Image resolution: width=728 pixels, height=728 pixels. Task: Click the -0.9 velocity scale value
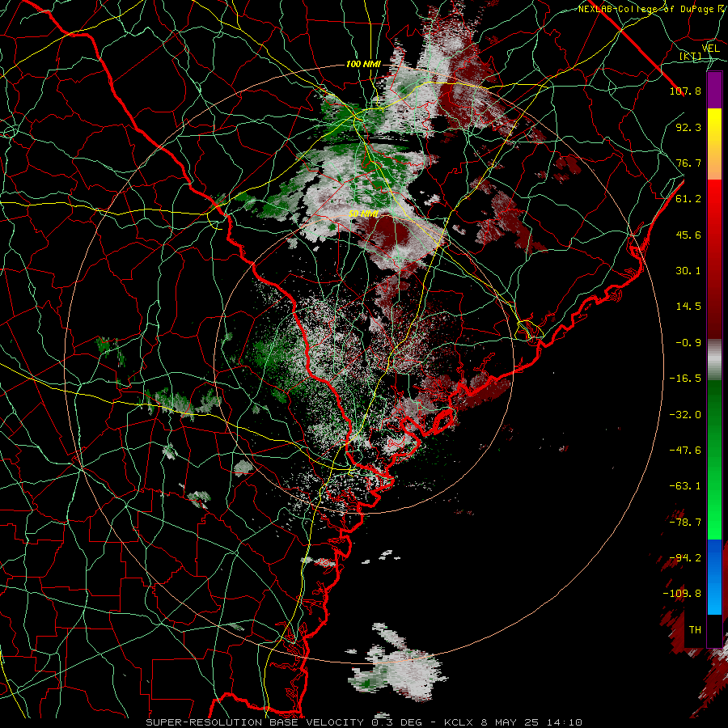click(x=688, y=343)
